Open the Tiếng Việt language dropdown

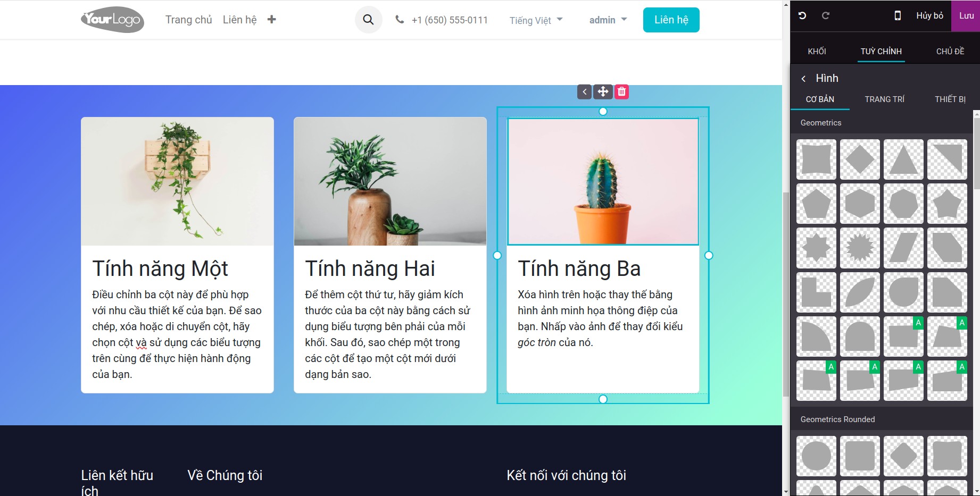[x=536, y=20]
